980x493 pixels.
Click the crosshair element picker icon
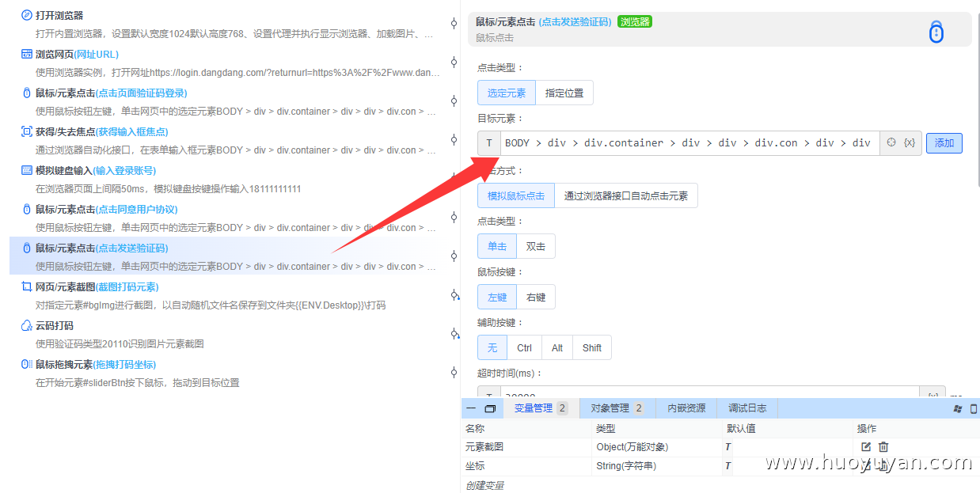891,142
